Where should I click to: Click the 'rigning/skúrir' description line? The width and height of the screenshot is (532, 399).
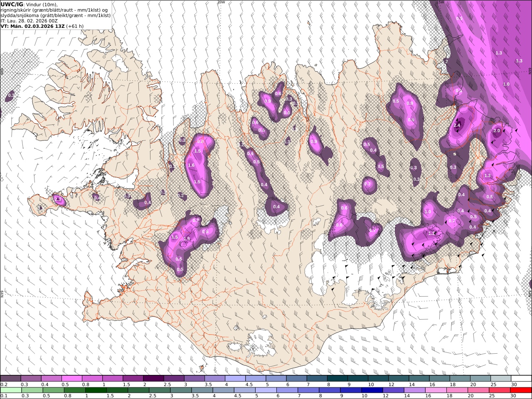pyautogui.click(x=54, y=10)
